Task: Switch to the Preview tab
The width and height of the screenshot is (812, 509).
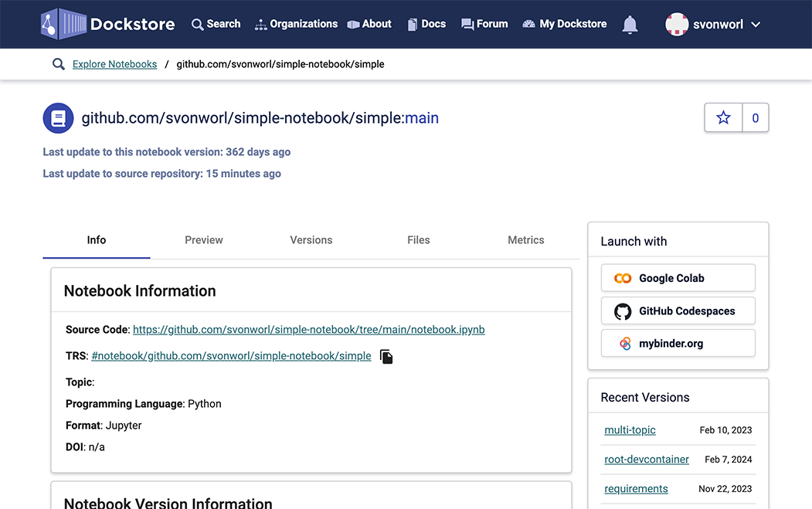Action: coord(204,240)
